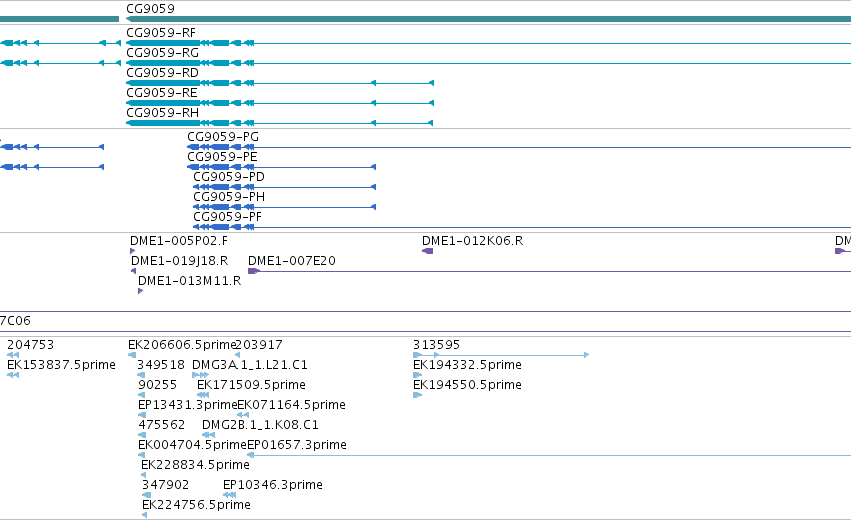Select EP01657.3prime label
851x520 pixels.
[x=297, y=445]
